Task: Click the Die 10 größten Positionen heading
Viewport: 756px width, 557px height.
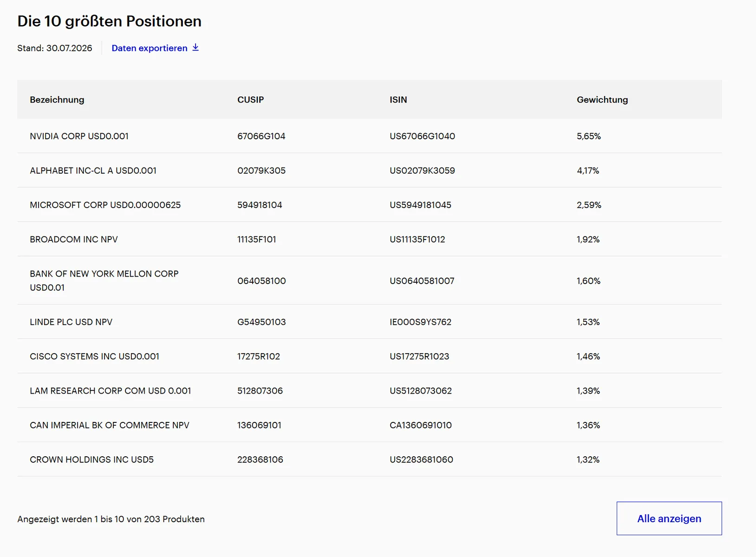Action: 110,21
